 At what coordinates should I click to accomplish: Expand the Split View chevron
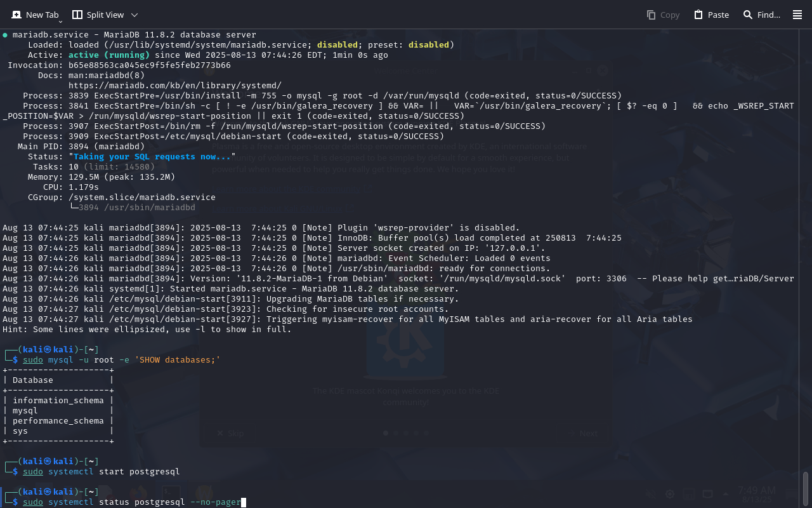click(x=134, y=15)
